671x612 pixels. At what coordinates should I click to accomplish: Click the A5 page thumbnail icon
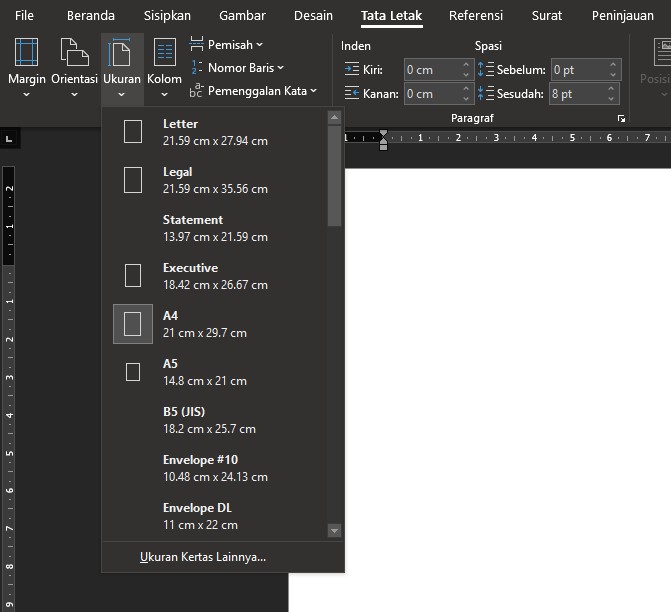click(133, 372)
